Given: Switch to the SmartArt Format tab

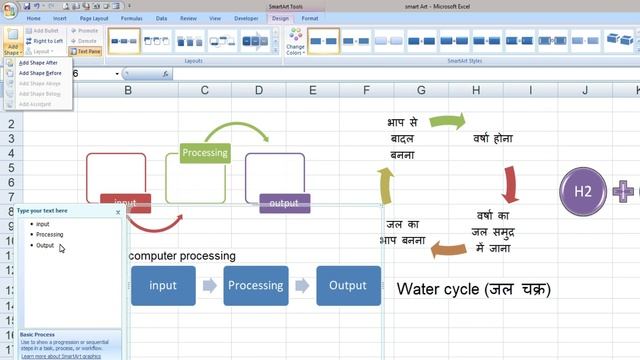Looking at the screenshot, I should coord(310,18).
